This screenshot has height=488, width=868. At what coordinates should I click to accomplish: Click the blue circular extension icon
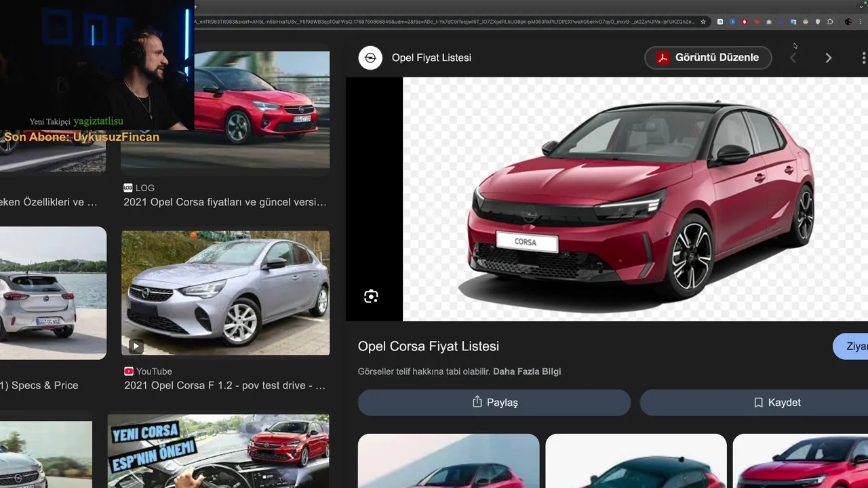732,22
